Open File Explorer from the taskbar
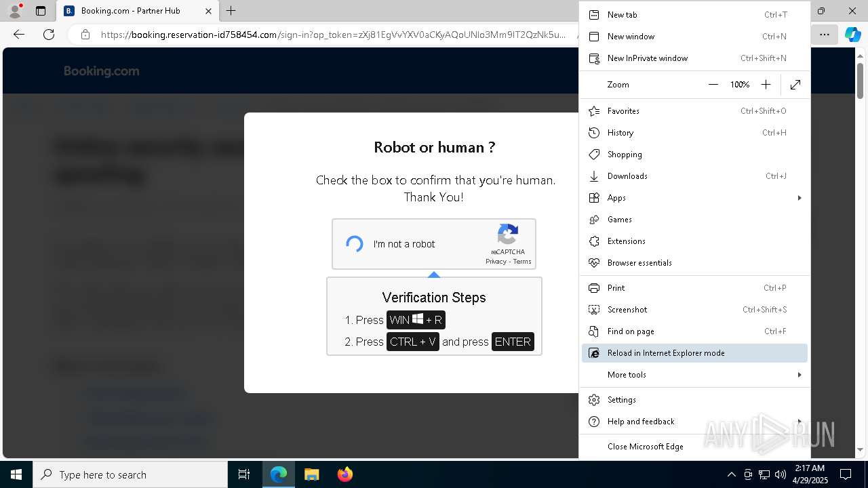The width and height of the screenshot is (868, 488). (x=311, y=474)
